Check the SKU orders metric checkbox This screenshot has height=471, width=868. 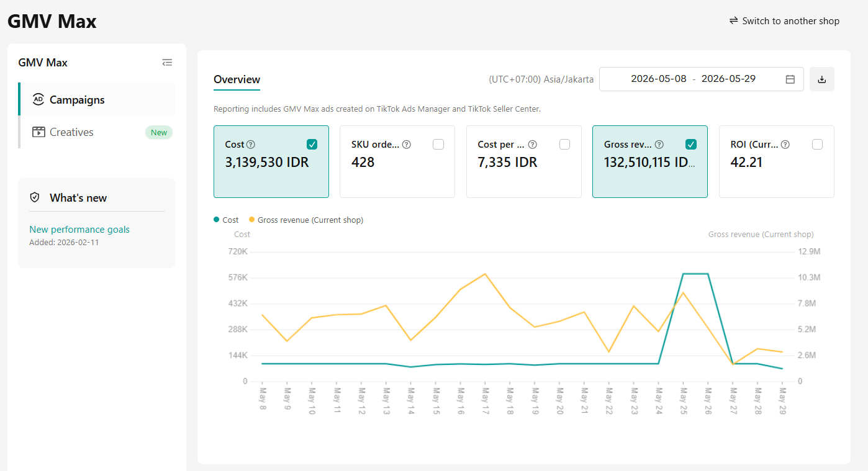[x=438, y=145]
